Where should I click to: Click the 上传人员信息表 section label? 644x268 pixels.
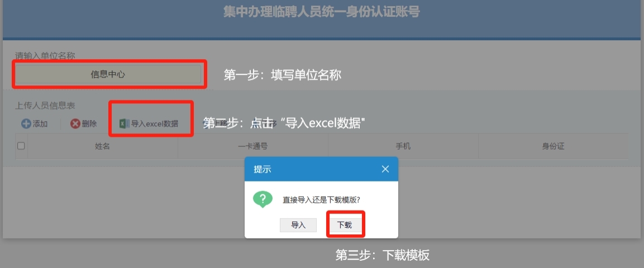pyautogui.click(x=45, y=106)
